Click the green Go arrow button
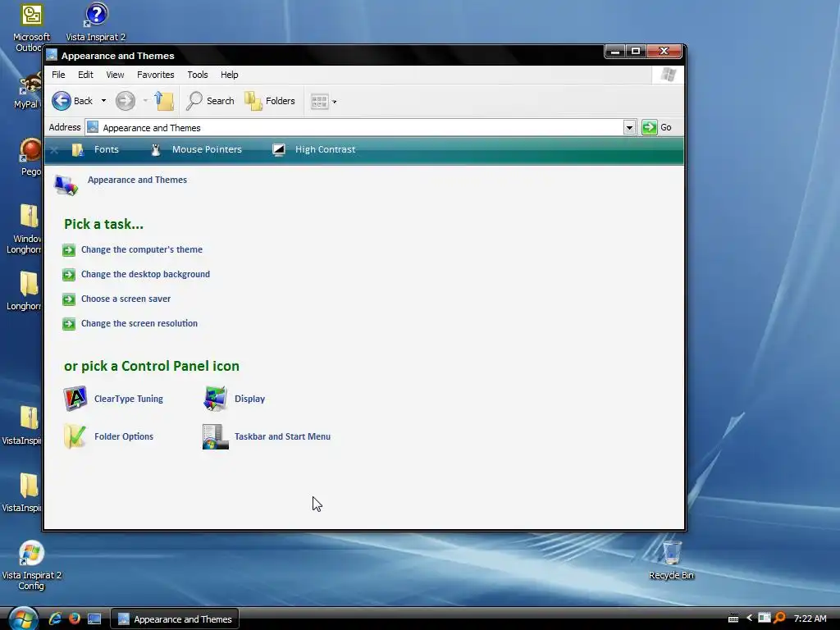This screenshot has height=630, width=840. tap(650, 127)
